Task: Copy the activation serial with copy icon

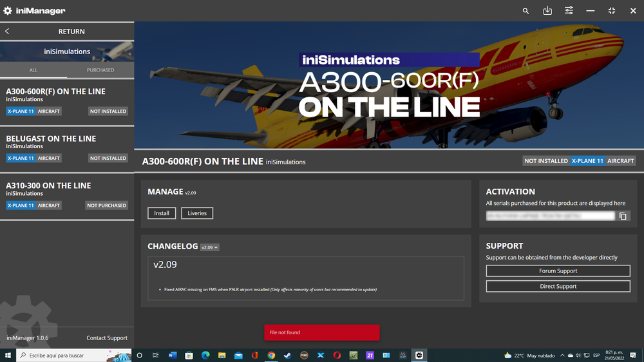Action: pos(623,216)
